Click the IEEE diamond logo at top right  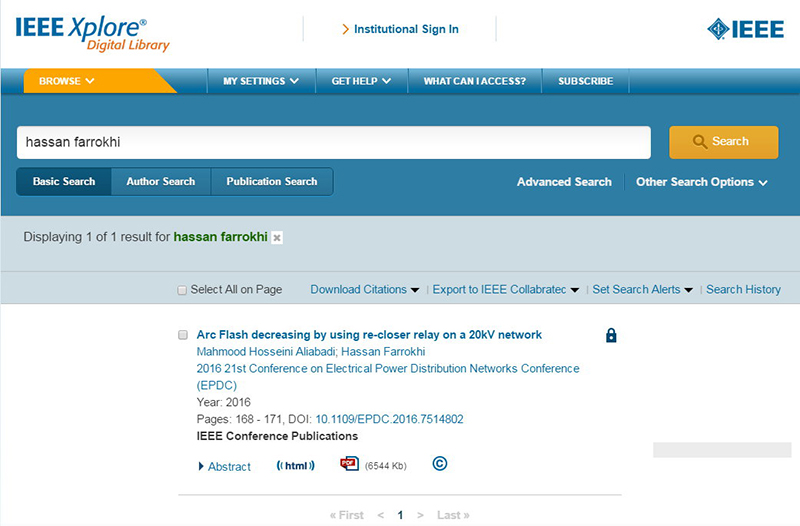click(745, 29)
